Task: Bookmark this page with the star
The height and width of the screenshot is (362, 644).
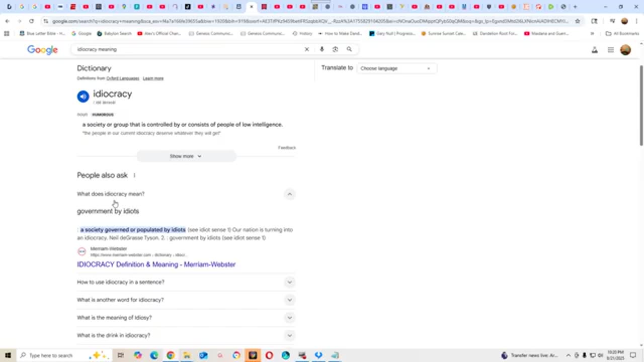Action: coord(578,21)
